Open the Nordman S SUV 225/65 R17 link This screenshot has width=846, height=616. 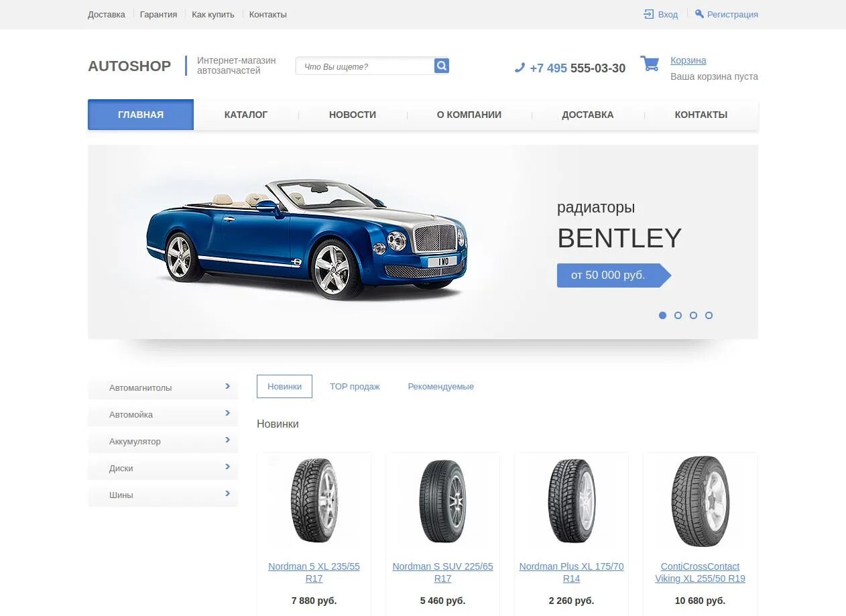click(442, 572)
